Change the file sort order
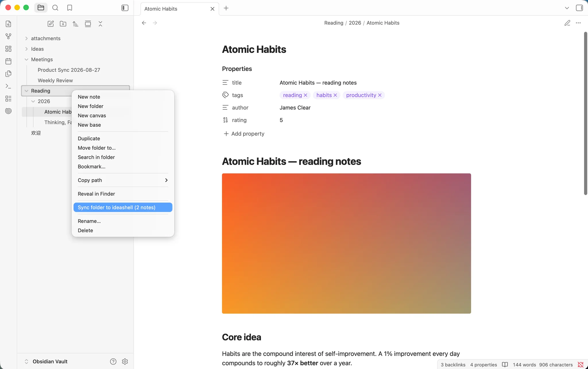 (x=75, y=24)
